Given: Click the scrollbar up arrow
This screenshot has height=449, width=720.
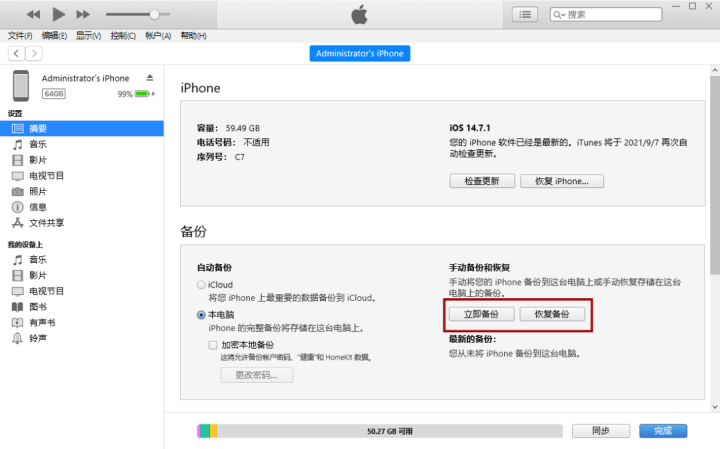Looking at the screenshot, I should (714, 70).
